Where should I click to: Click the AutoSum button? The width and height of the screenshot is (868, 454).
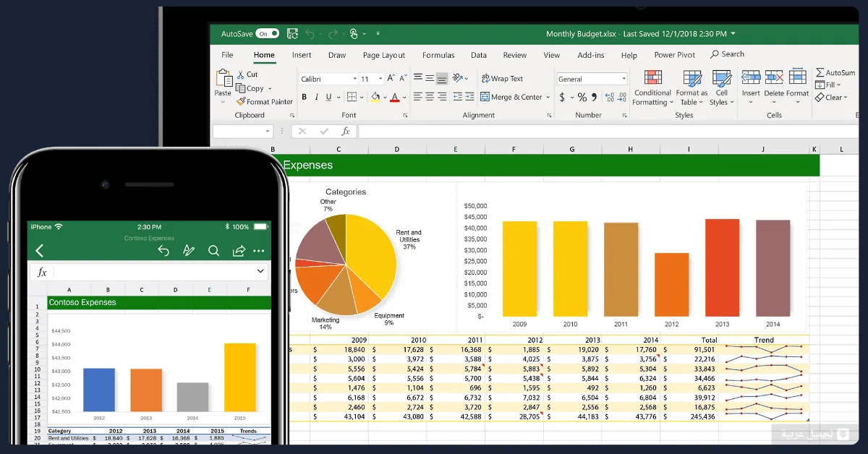point(835,72)
